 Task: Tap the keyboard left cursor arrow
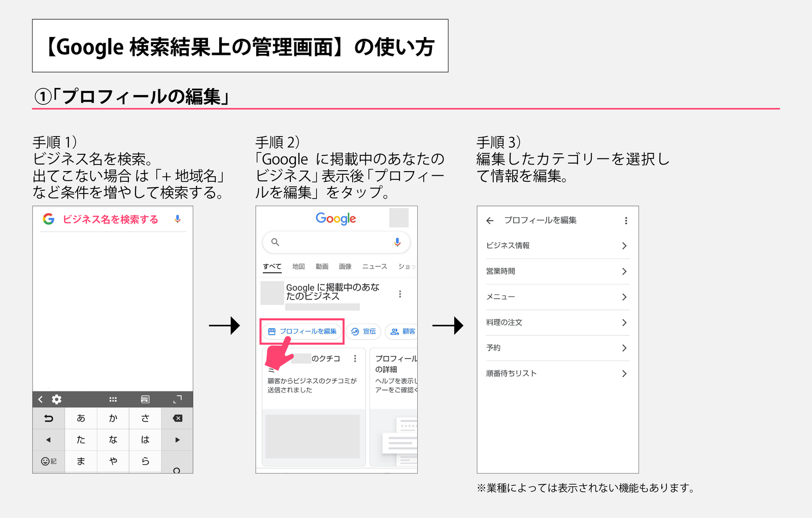pyautogui.click(x=49, y=440)
